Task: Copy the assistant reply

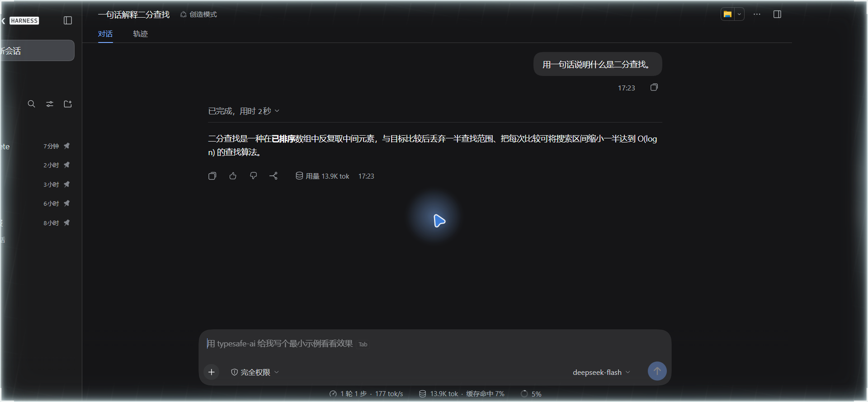Action: (x=212, y=176)
